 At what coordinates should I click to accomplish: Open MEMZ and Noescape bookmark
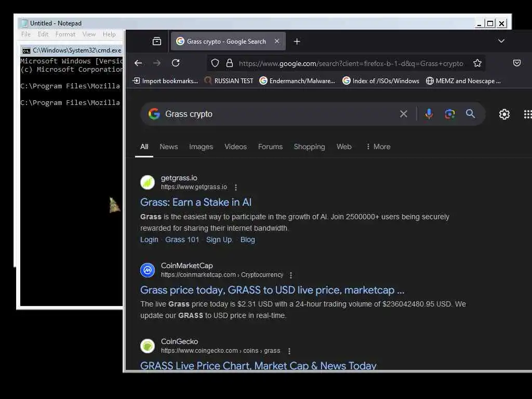463,81
